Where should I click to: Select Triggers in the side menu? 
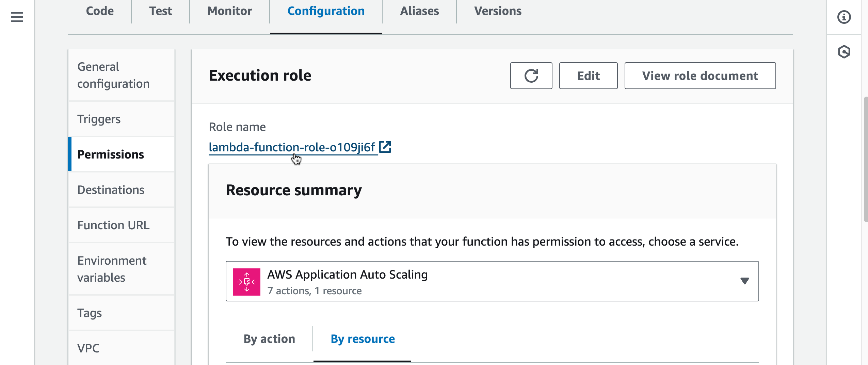99,119
